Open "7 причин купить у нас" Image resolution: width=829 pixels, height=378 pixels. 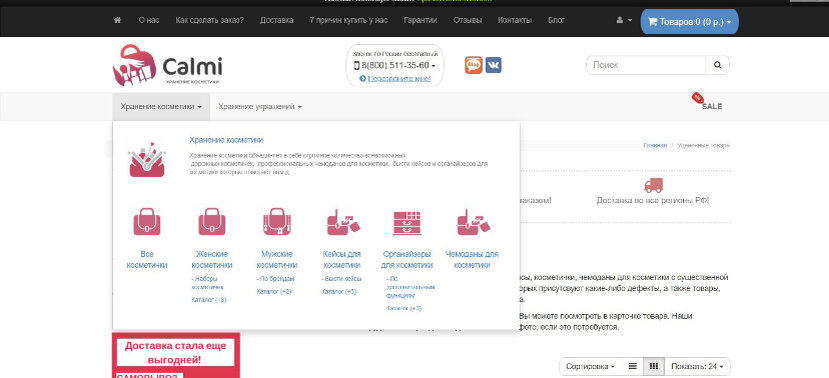348,21
